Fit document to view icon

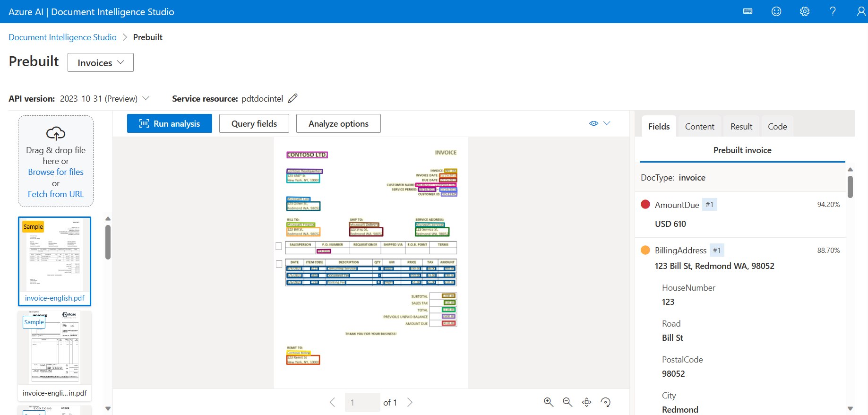pos(586,402)
